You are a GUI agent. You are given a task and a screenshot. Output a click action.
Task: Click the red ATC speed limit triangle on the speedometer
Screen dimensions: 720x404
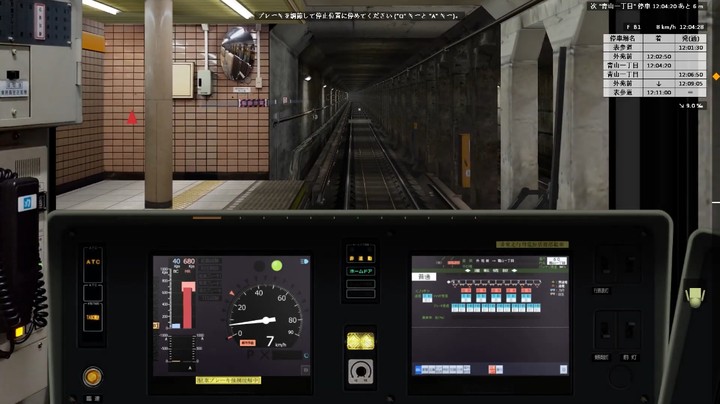pos(232,293)
